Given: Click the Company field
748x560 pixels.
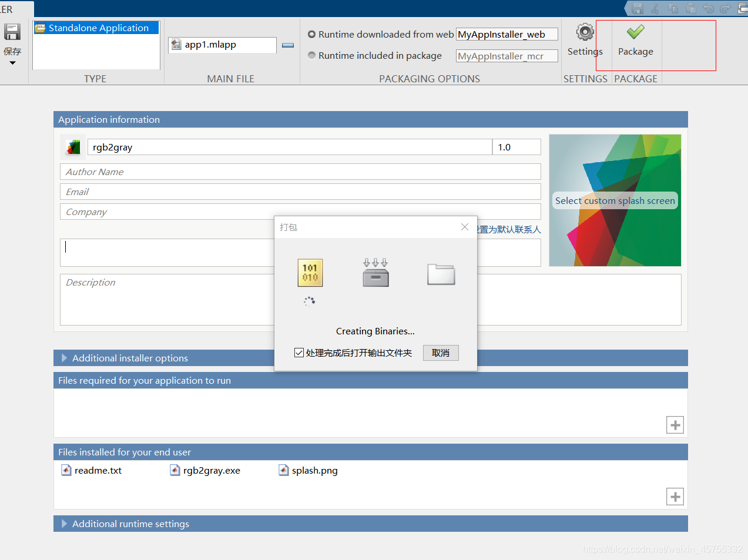Looking at the screenshot, I should 300,212.
